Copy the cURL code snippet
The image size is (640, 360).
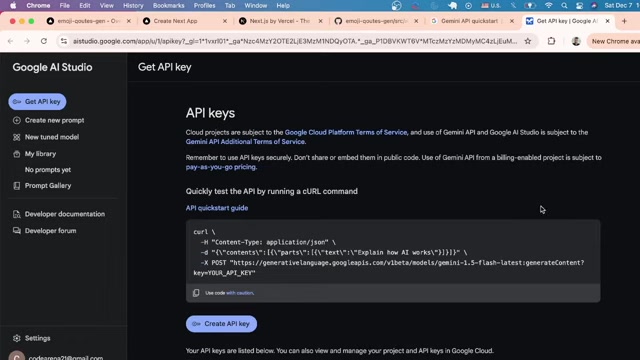coord(196,293)
